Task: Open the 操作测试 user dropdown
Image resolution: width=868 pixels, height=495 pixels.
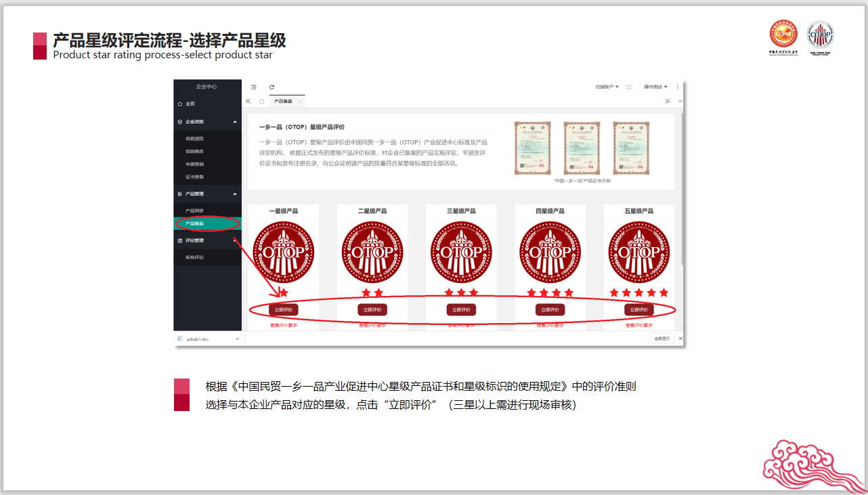Action: (x=656, y=87)
